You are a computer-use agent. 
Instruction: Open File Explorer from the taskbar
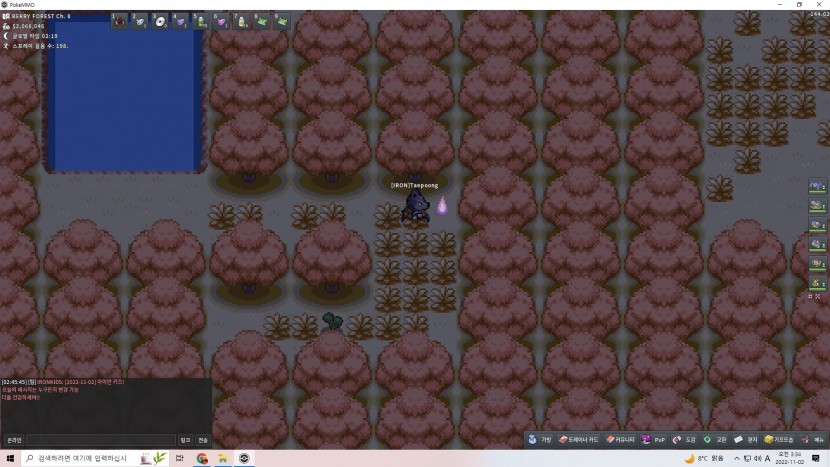coord(223,459)
